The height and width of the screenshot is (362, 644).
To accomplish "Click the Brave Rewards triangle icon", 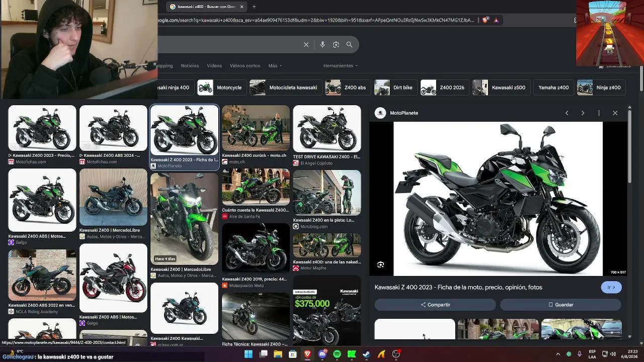I will 496,20.
